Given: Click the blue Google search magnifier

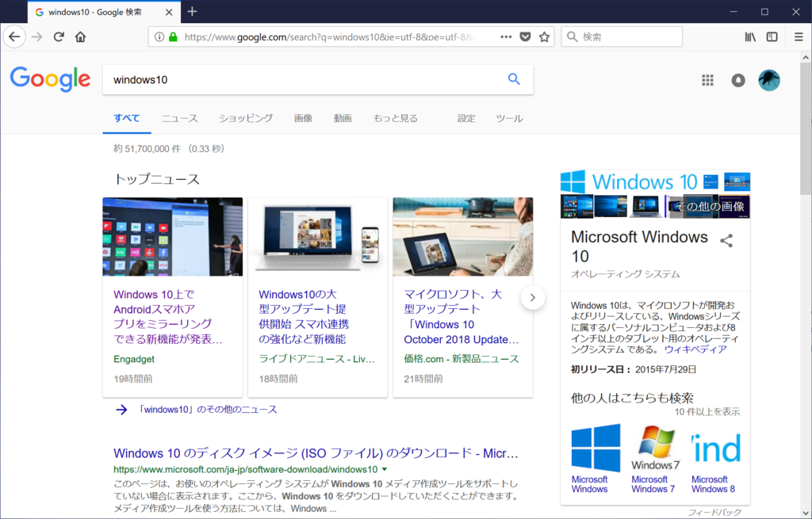Looking at the screenshot, I should point(514,79).
